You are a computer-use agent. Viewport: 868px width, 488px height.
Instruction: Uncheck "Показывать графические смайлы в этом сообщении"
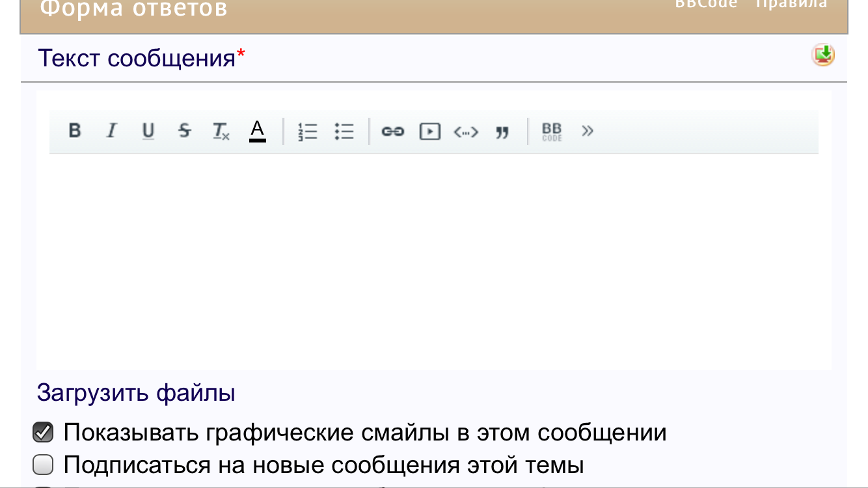coord(43,433)
